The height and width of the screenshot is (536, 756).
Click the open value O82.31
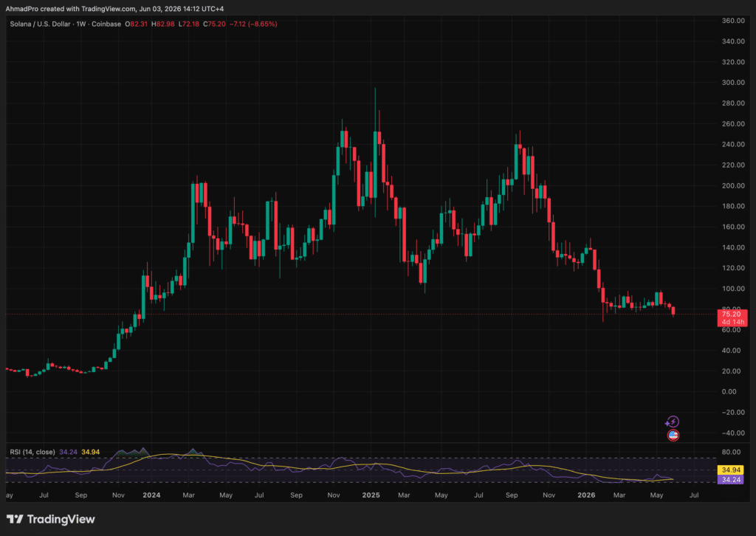(137, 24)
